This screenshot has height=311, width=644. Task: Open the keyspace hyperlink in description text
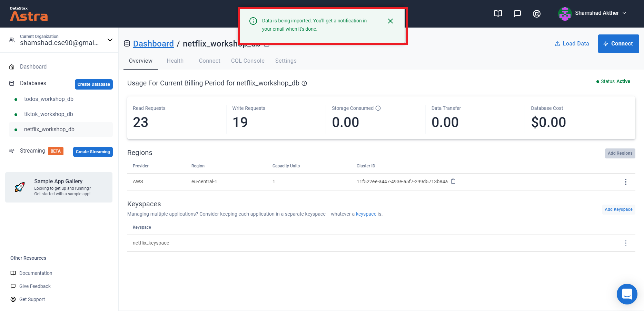[366, 214]
